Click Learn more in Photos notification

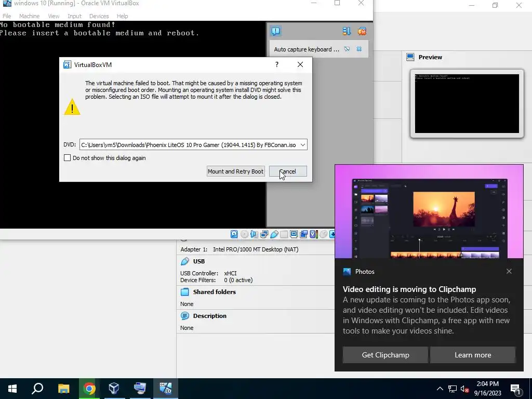473,355
